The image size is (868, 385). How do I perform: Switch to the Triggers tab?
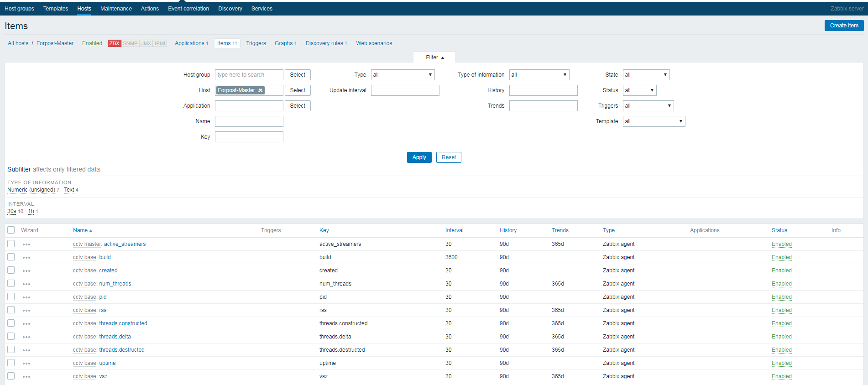[x=256, y=43]
